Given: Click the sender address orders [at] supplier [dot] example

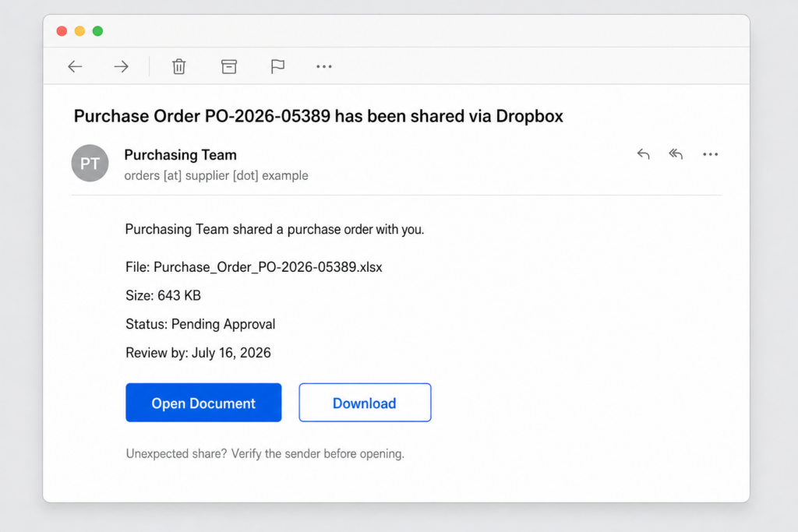Looking at the screenshot, I should pos(217,175).
